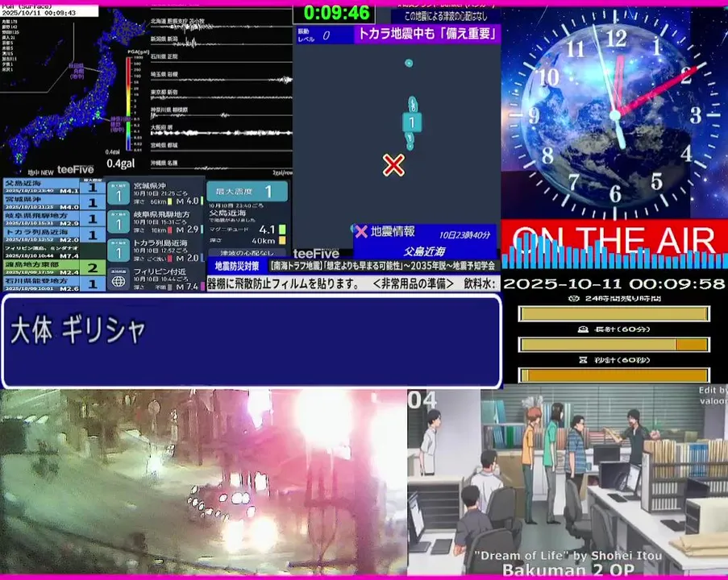Click the 秋田県 map callout label

point(77,72)
